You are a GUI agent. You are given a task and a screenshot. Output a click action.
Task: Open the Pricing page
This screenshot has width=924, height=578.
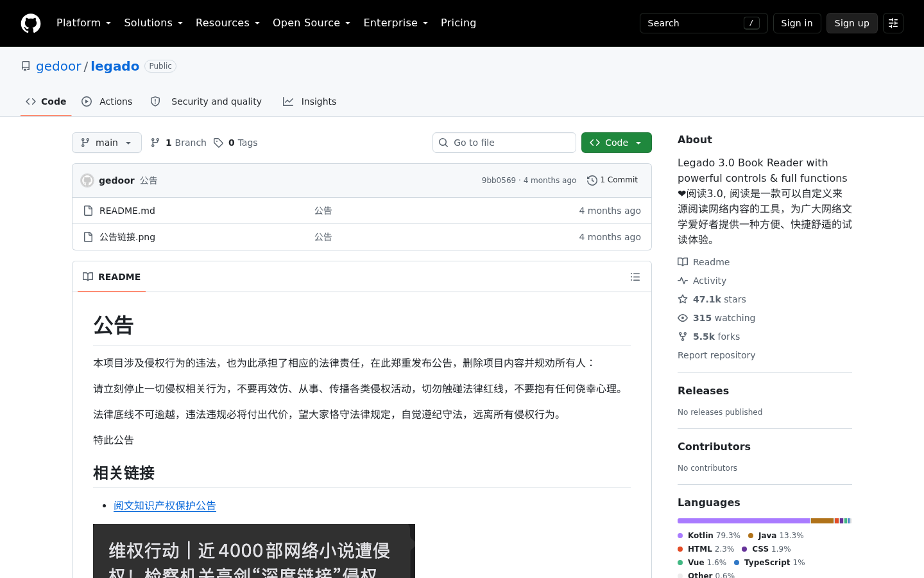458,23
